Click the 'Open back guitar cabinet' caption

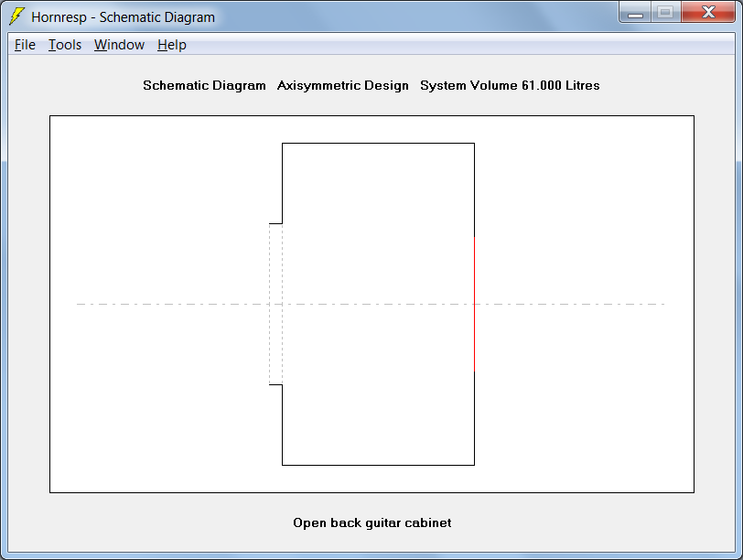pos(372,522)
